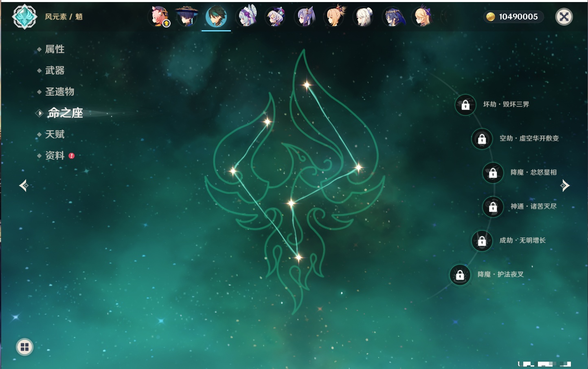Pick the purple twin-tail Keqing portrait
588x369 pixels.
pyautogui.click(x=305, y=17)
